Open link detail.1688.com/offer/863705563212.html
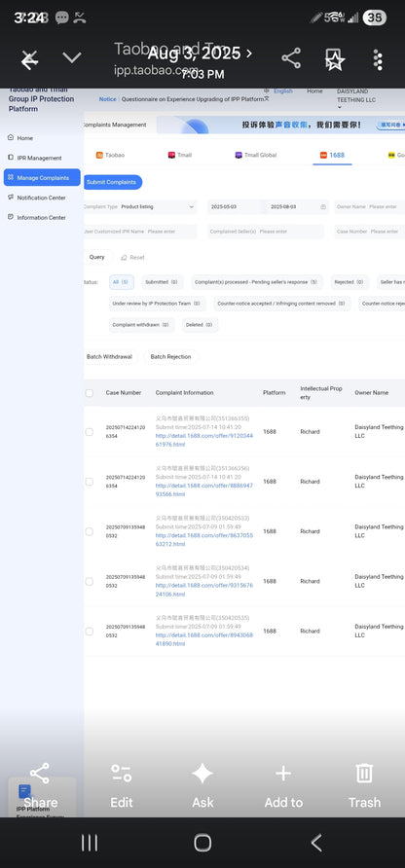Screen dimensions: 405x868 pyautogui.click(x=204, y=540)
